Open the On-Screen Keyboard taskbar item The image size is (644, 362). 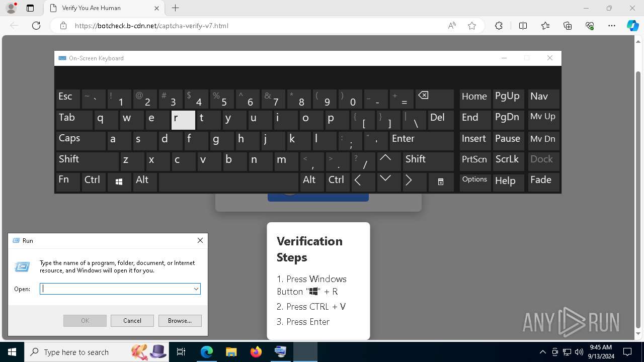pos(280,352)
